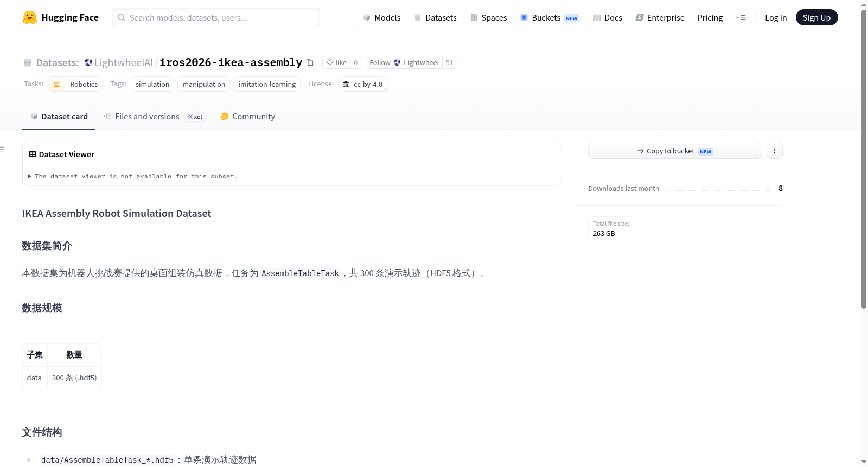868x467 pixels.
Task: Open the three-dot more options menu
Action: click(775, 151)
